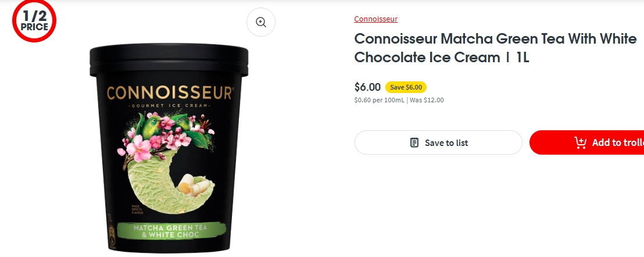
Task: Click the $0.60 per 100mL unit price
Action: 378,100
